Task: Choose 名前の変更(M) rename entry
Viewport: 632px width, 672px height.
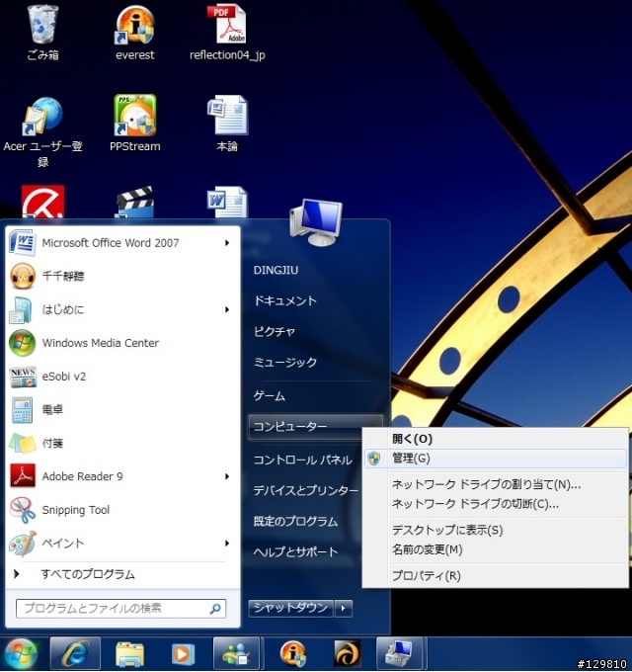Action: pos(495,549)
